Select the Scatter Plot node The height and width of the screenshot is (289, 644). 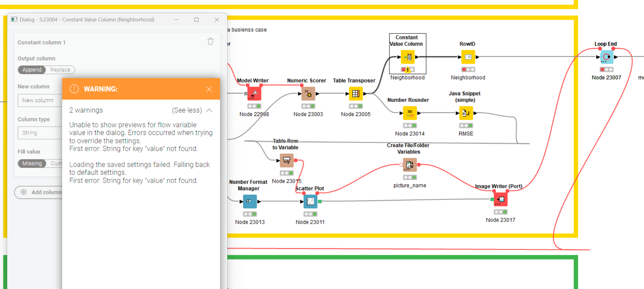point(310,201)
